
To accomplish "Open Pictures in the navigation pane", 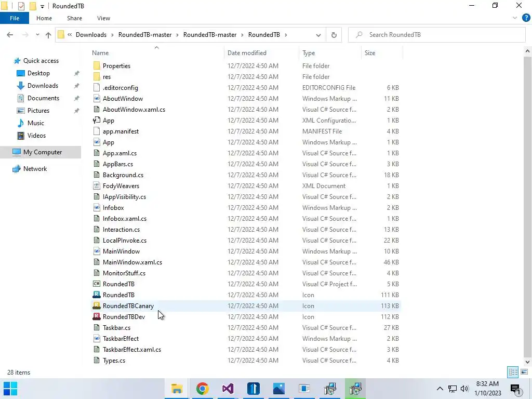I will (38, 111).
